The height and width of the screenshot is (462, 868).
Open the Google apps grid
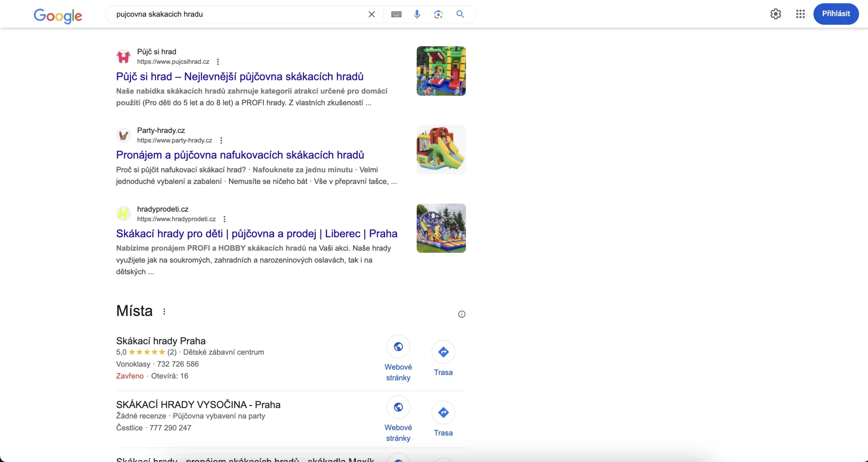[800, 14]
